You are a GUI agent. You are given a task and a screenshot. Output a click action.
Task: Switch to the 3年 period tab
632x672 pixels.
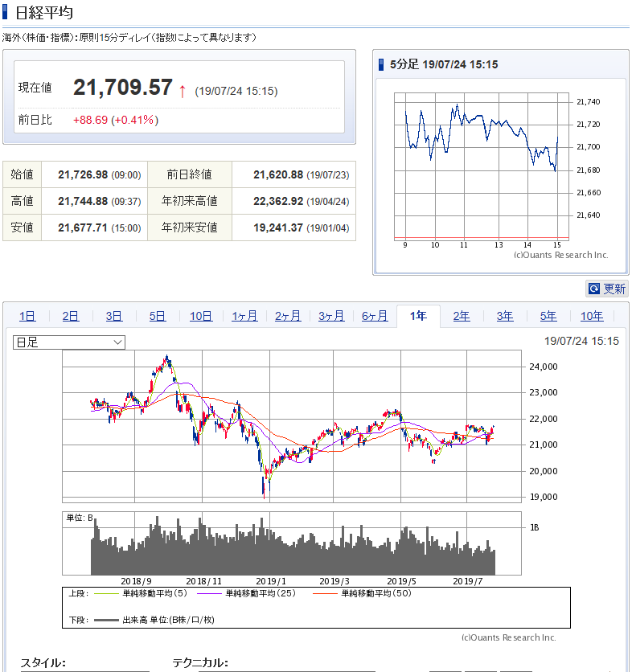pyautogui.click(x=505, y=316)
